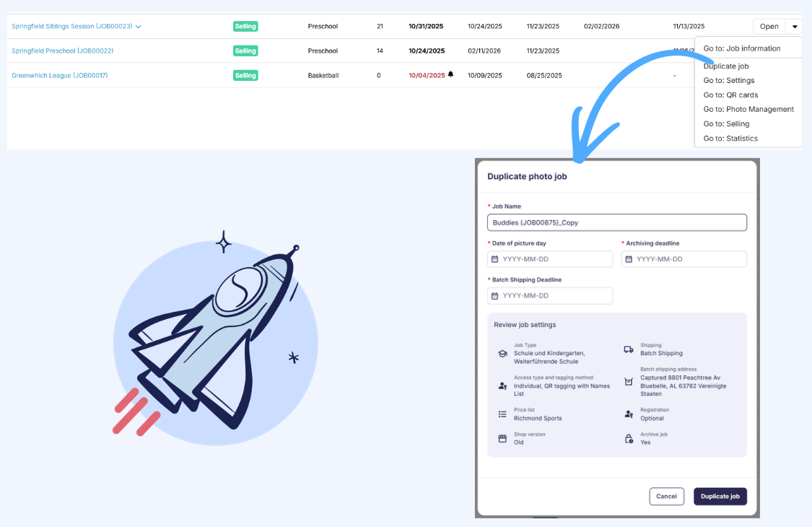Click the Selling badge for Greenwhich League
This screenshot has height=527, width=812.
pos(245,76)
